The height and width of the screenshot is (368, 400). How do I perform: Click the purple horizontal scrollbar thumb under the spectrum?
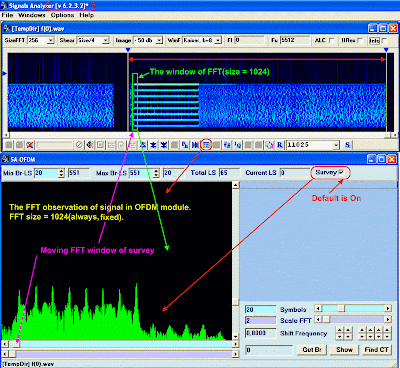(12, 354)
